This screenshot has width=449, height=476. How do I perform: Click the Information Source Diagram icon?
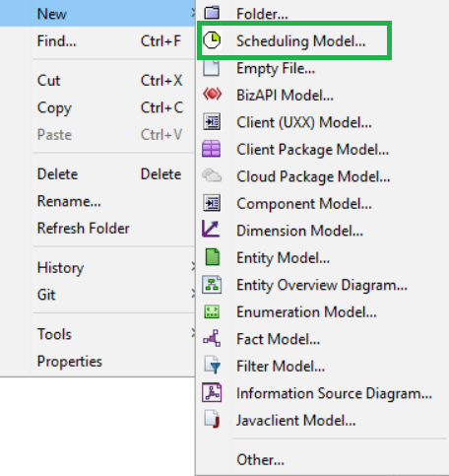(212, 392)
